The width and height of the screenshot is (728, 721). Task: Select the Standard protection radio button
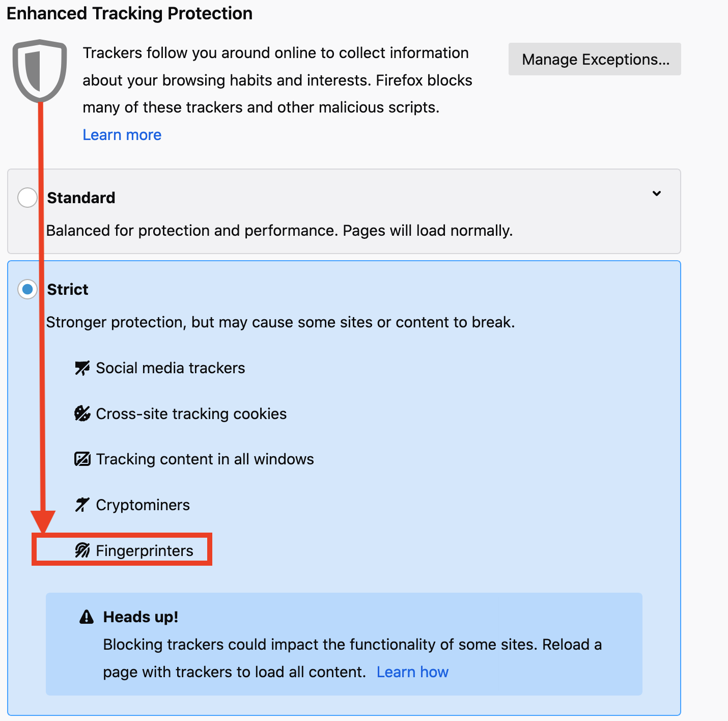[27, 198]
